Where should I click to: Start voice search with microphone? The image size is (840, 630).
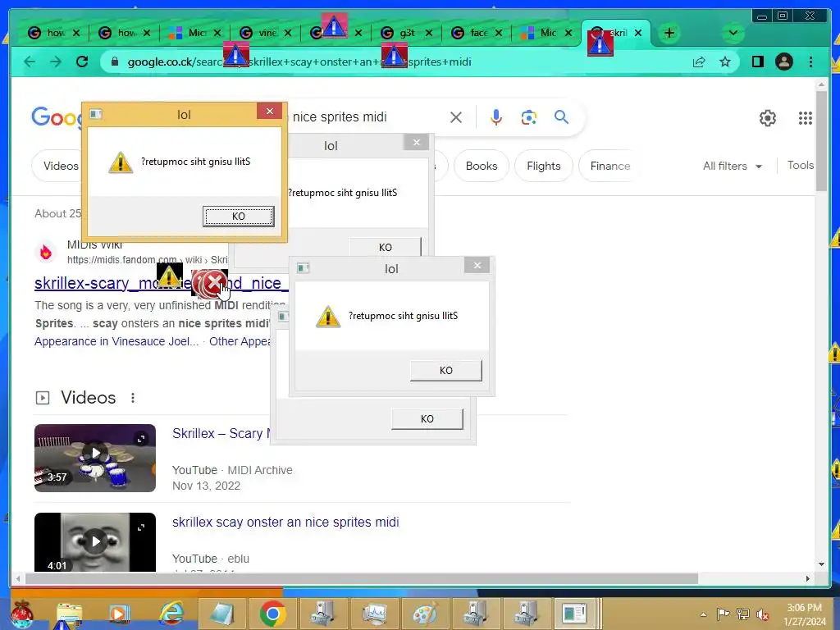(x=496, y=117)
